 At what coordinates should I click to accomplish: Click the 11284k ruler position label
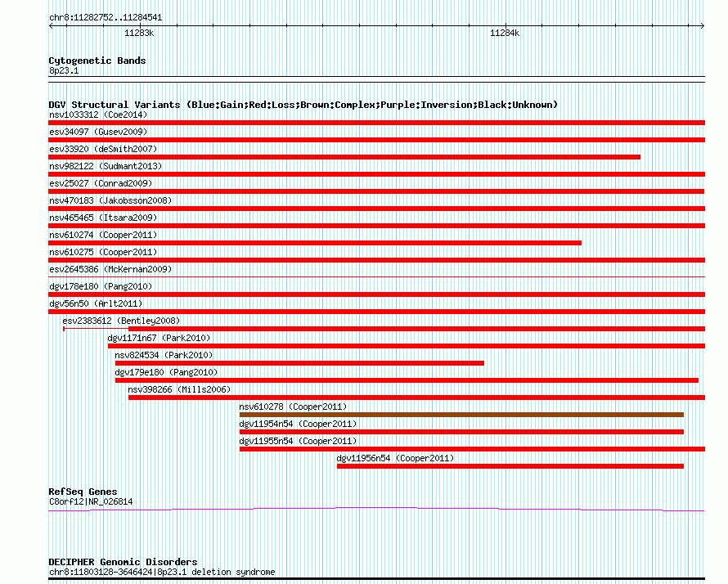505,33
